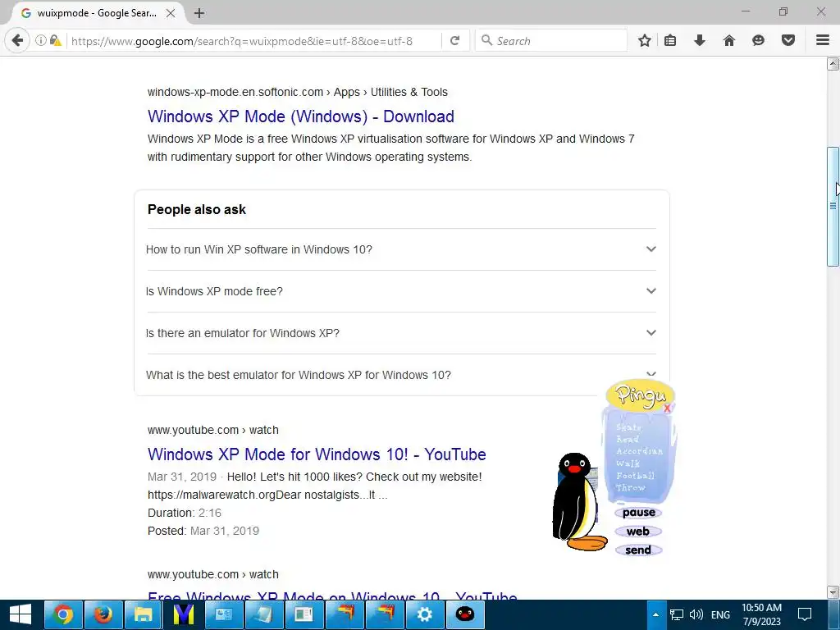Image resolution: width=840 pixels, height=630 pixels.
Task: Open site information icon in address bar
Action: [x=41, y=40]
